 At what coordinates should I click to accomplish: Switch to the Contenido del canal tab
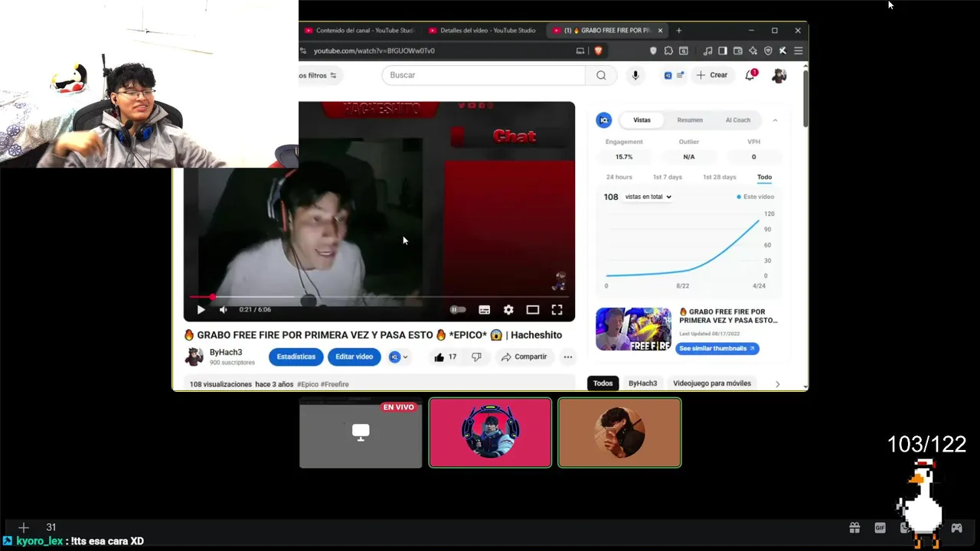(359, 31)
